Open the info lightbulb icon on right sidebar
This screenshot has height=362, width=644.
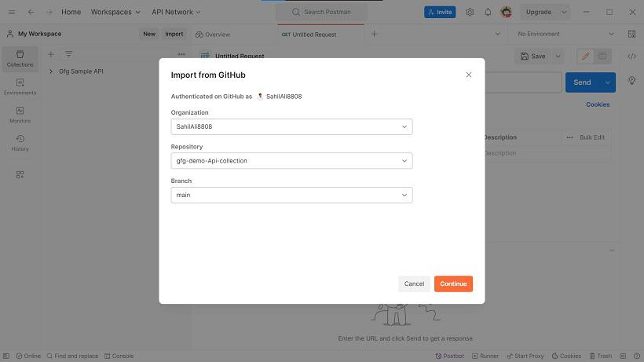[x=631, y=80]
